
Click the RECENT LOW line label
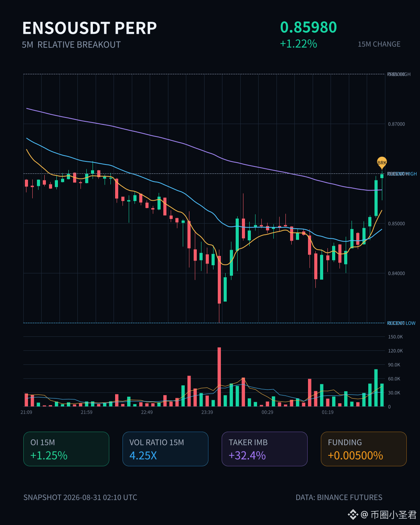click(x=401, y=323)
